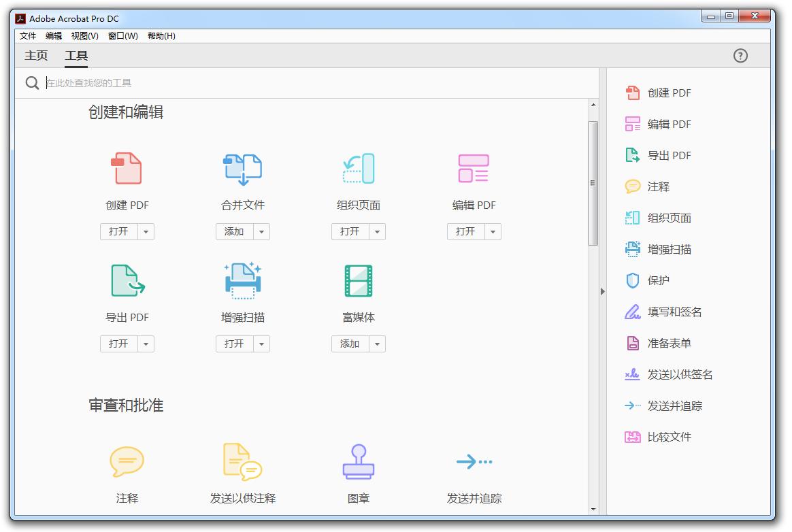Click the 审查和批准 section heading

point(126,405)
